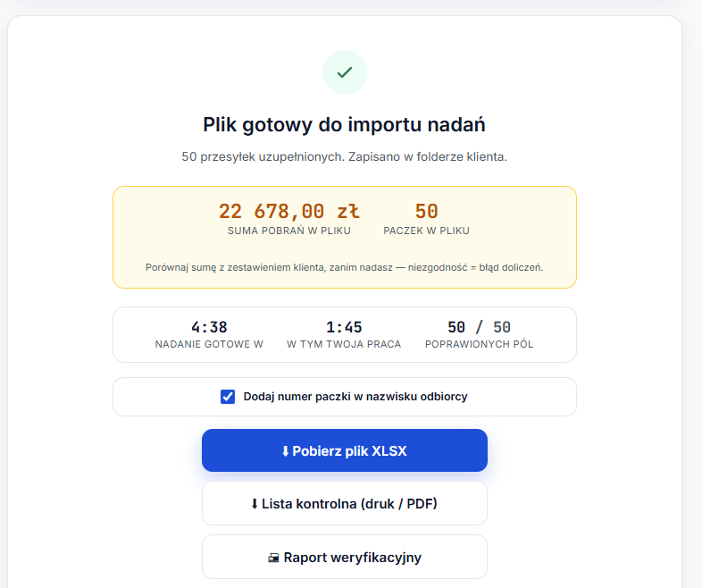Open Lista kontrolna (druk / PDF)
Screen dimensions: 702x588
[x=344, y=503]
